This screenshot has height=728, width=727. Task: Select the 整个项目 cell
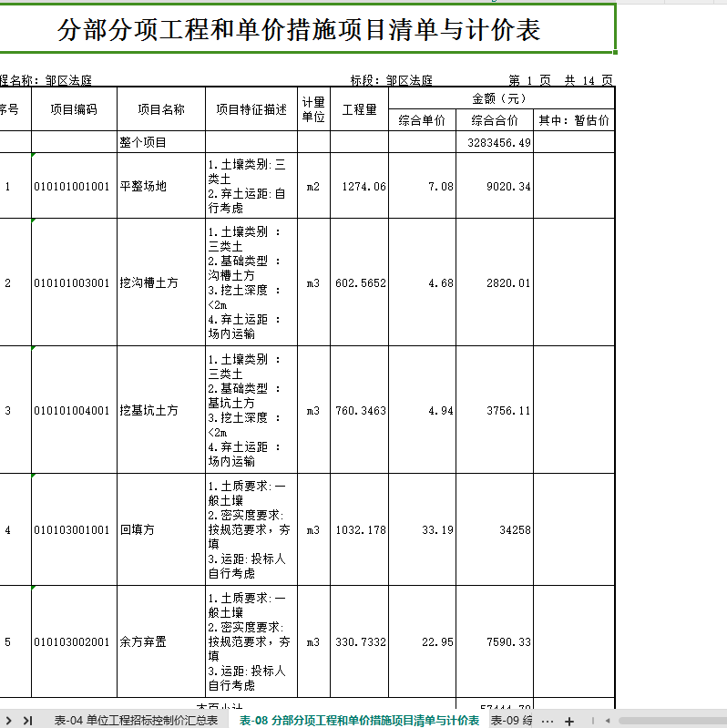click(161, 142)
